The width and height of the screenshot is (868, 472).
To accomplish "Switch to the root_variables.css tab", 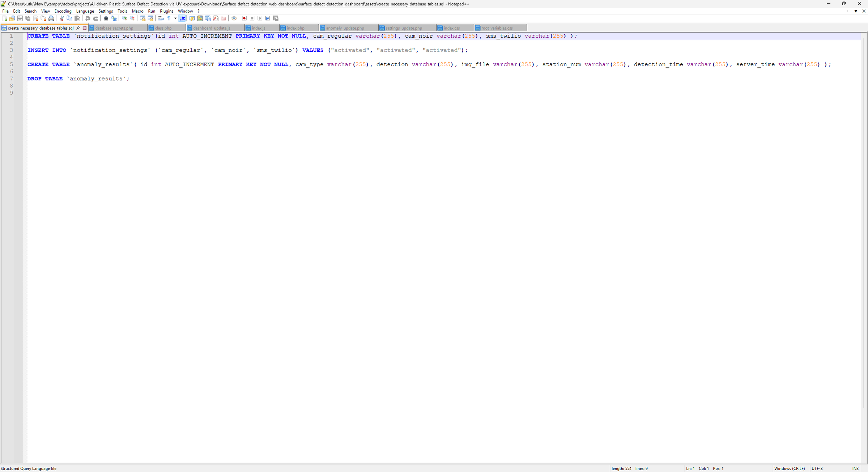I will tap(501, 28).
